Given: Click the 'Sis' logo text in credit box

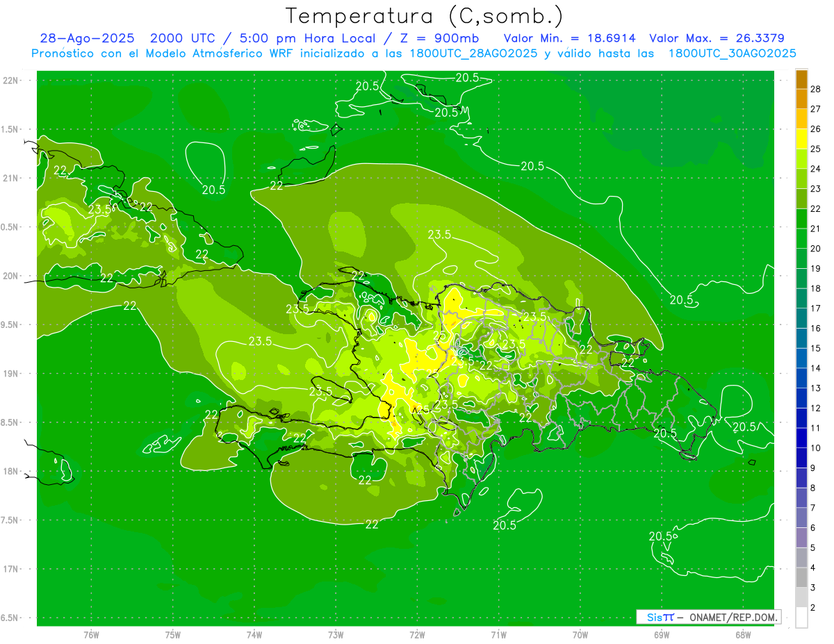Looking at the screenshot, I should pos(654,617).
